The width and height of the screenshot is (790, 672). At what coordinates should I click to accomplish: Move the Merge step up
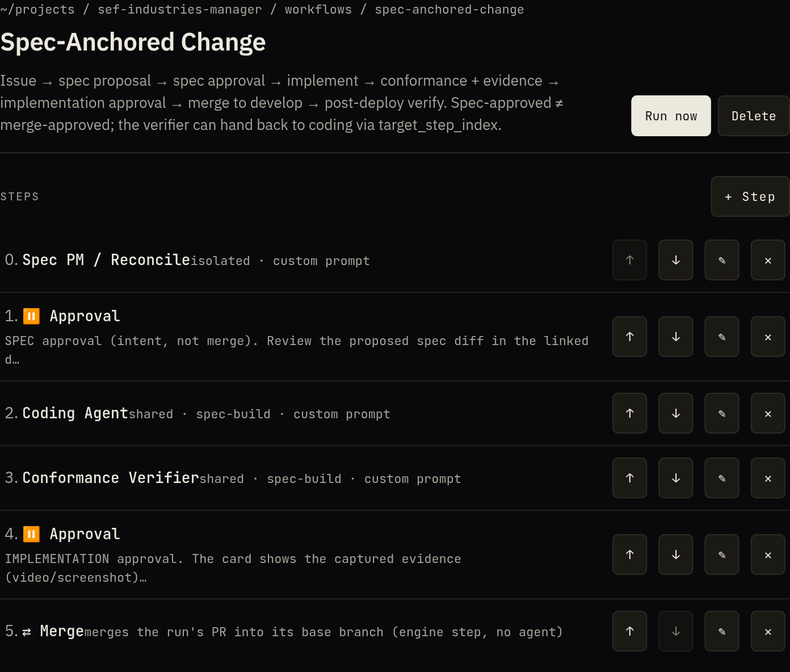(x=629, y=631)
